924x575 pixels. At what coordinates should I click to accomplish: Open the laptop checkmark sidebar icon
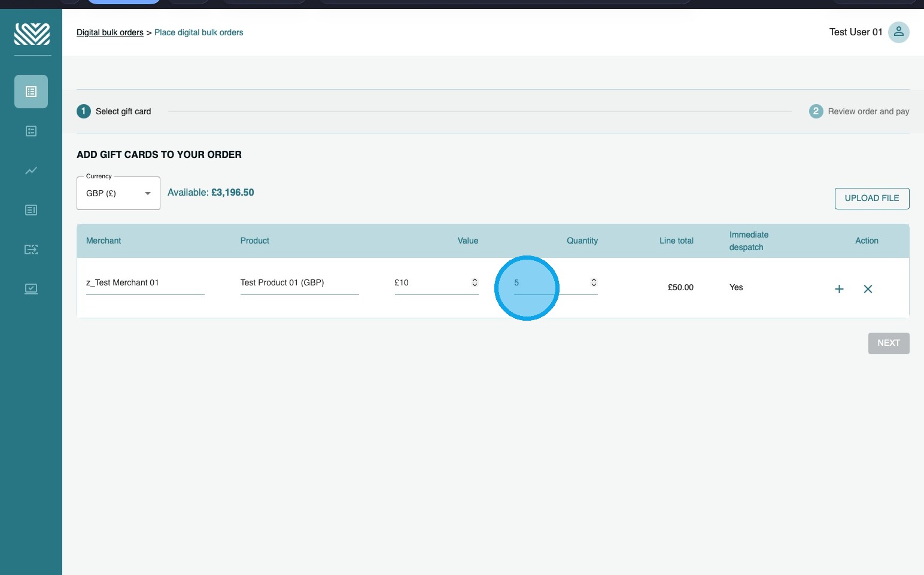point(31,289)
